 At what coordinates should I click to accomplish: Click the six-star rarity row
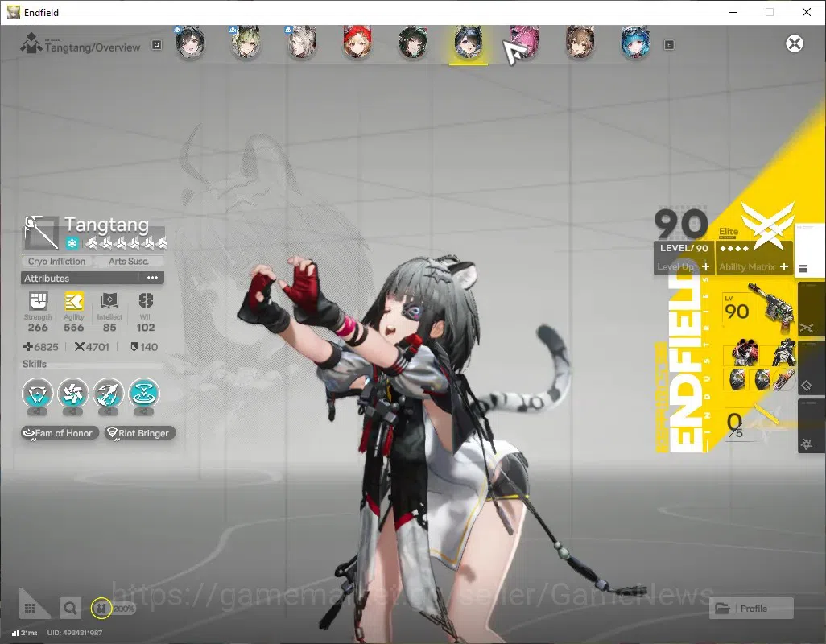(x=127, y=243)
